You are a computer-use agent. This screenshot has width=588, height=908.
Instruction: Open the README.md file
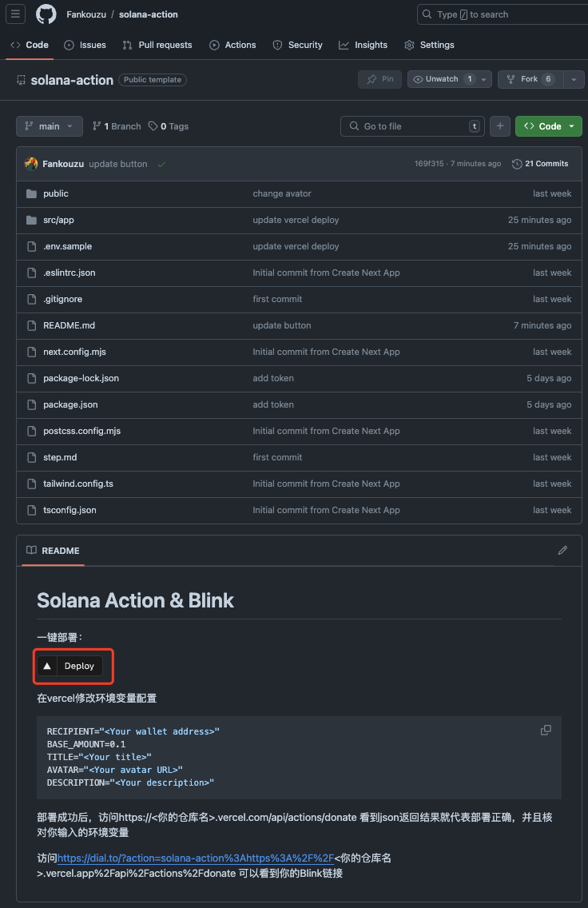click(x=69, y=325)
